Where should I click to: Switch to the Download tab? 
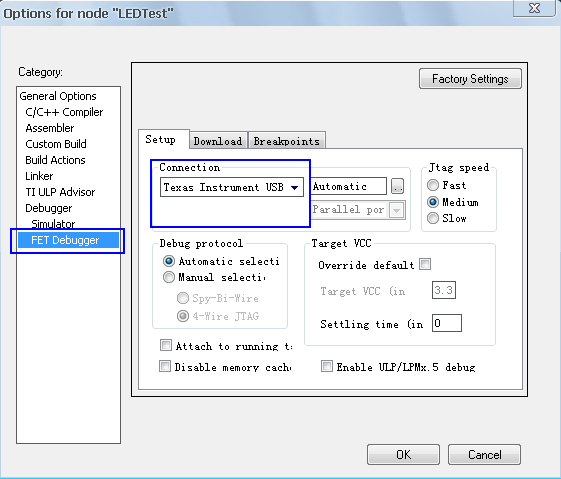tap(218, 141)
